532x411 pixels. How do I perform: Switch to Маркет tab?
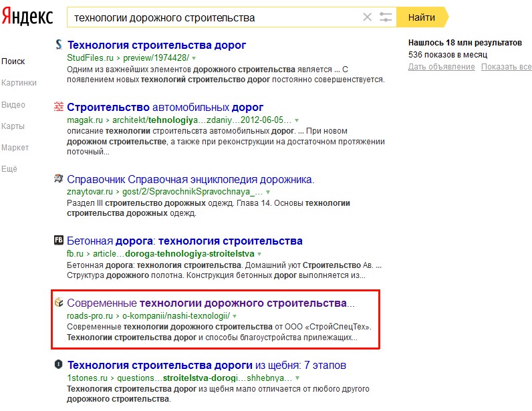coord(15,148)
